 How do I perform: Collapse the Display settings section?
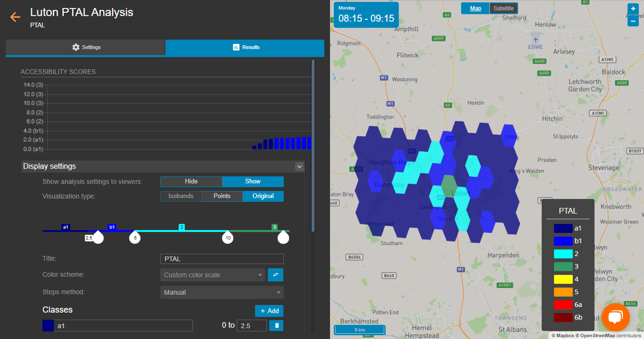point(299,167)
